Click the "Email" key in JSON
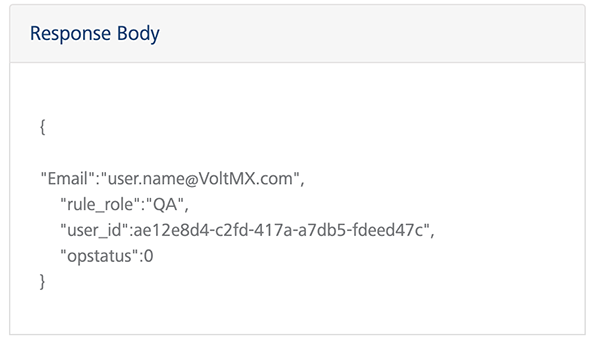 (x=68, y=178)
